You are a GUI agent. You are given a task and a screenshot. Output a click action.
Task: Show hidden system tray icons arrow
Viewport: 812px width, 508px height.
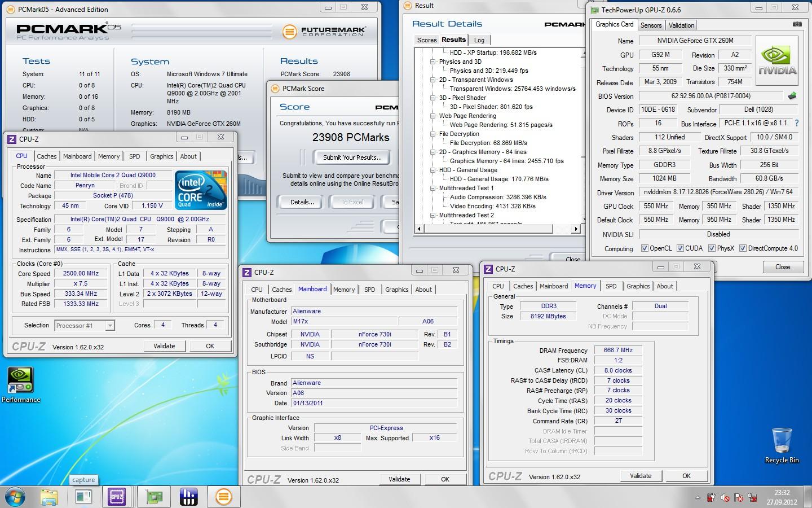pyautogui.click(x=698, y=498)
